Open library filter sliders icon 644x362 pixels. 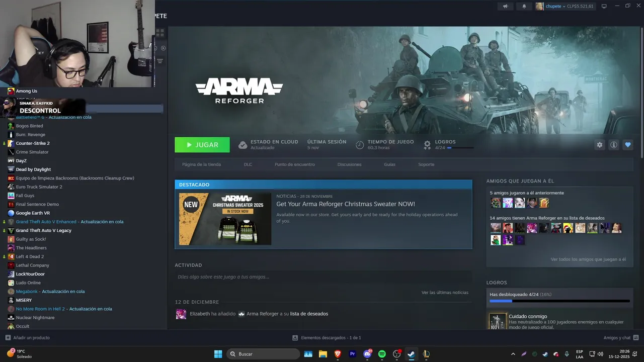[x=160, y=61]
